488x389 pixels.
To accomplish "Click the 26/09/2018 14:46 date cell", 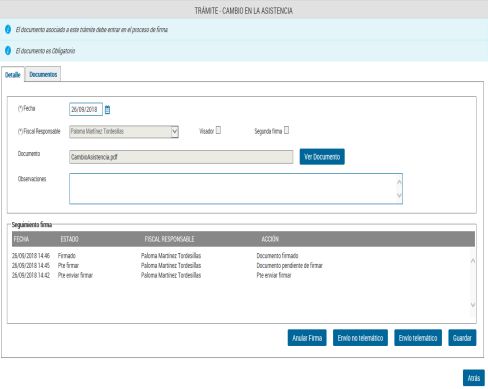I will pos(31,256).
